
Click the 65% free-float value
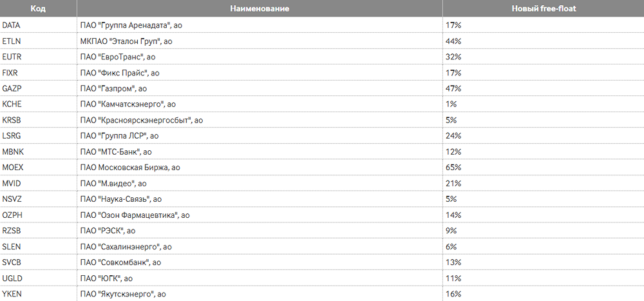453,168
